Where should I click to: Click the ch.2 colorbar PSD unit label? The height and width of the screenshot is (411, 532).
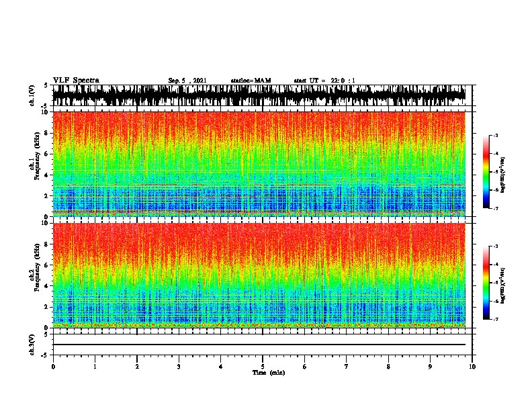(503, 285)
